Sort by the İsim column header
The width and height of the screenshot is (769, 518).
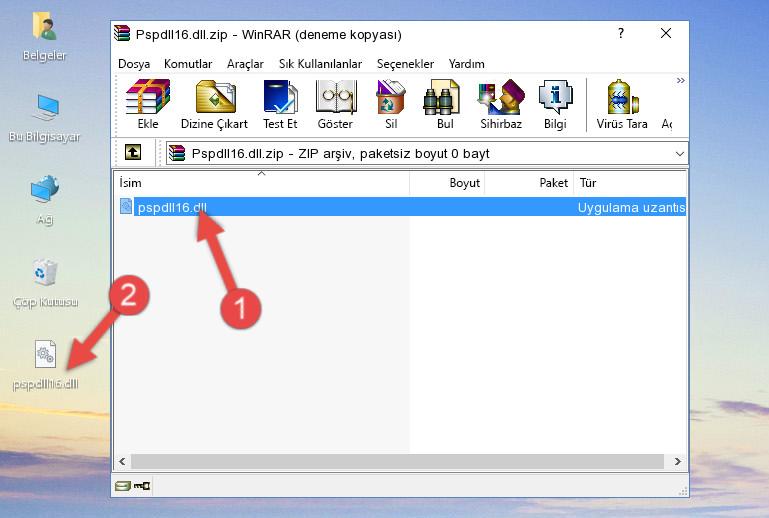click(262, 183)
